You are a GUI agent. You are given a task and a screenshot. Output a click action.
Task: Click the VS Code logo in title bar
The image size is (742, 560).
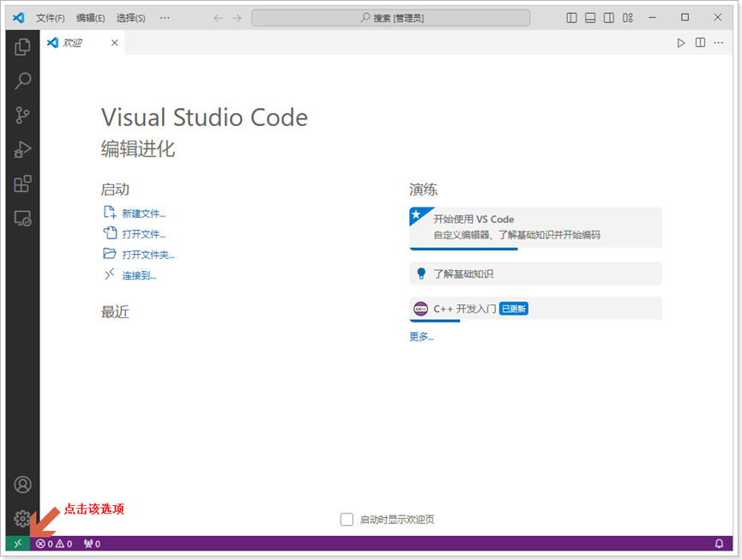(19, 17)
